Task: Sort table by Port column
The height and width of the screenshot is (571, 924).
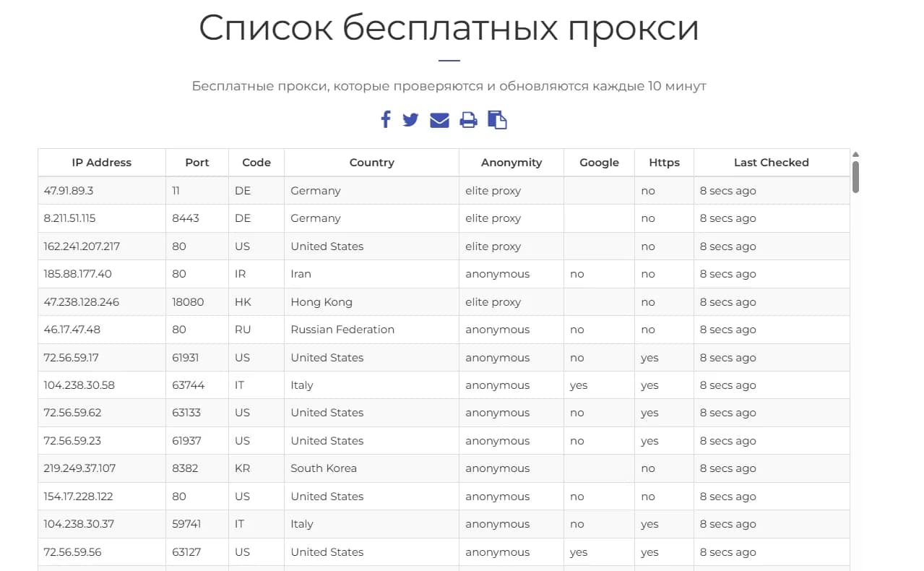Action: pyautogui.click(x=197, y=162)
